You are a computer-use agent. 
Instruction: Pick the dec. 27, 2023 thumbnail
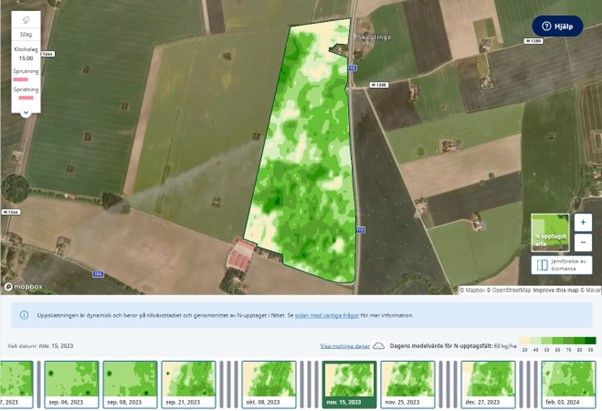(487, 382)
